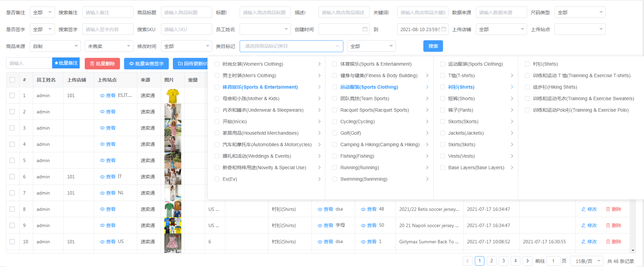Click the yellow T-shirt product thumbnail
Screen dimensions: 644x267
click(173, 96)
